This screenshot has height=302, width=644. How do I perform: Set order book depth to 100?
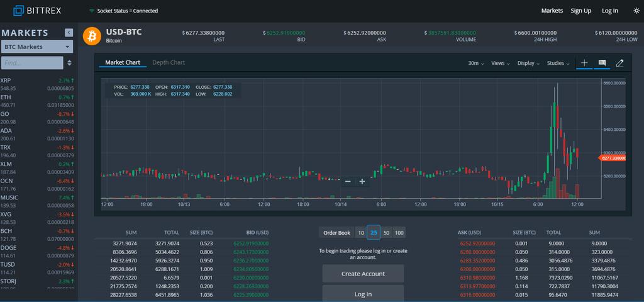point(399,233)
